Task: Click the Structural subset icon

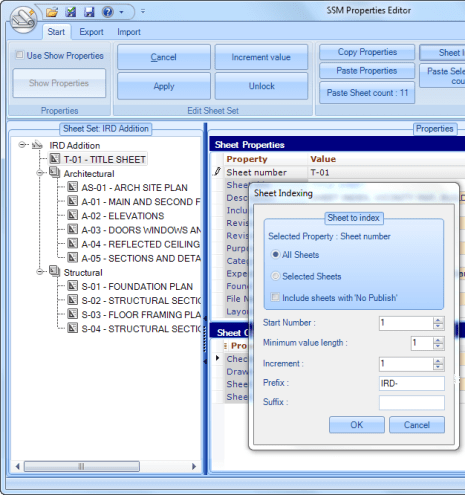Action: coord(55,271)
